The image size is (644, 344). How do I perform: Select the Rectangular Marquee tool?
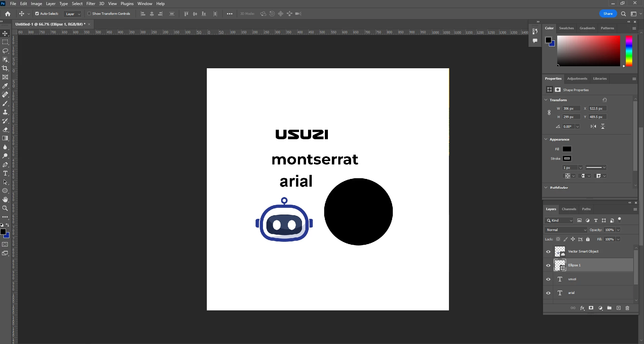5,42
